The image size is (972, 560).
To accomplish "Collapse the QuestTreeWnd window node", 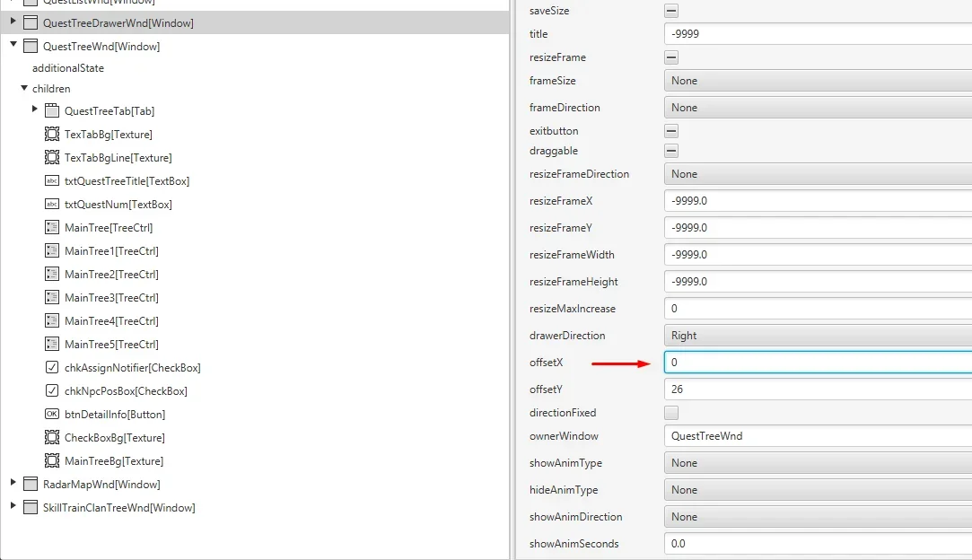I will pyautogui.click(x=13, y=46).
